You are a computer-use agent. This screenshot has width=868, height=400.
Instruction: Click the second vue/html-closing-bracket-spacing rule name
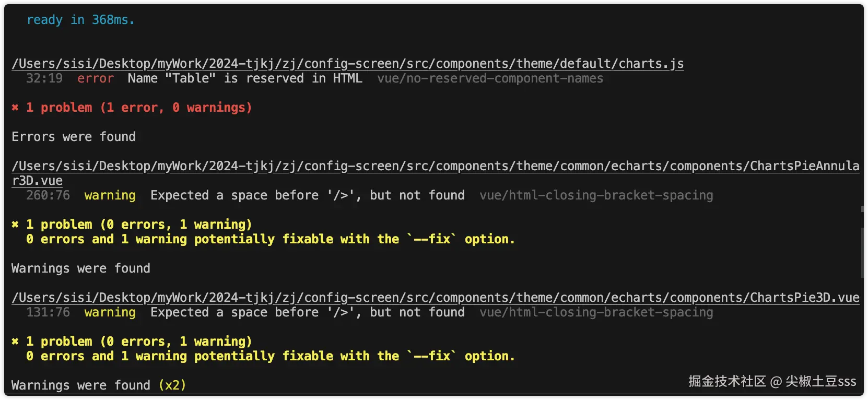(596, 312)
